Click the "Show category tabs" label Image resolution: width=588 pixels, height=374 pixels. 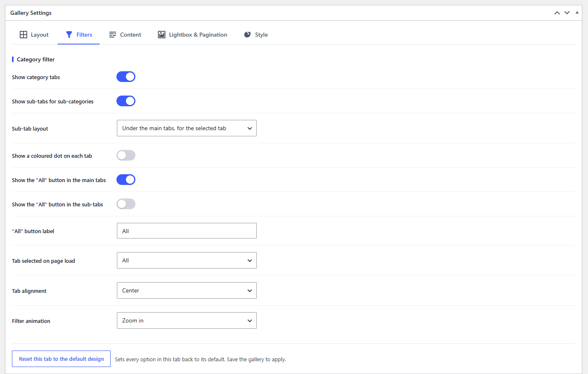point(36,77)
